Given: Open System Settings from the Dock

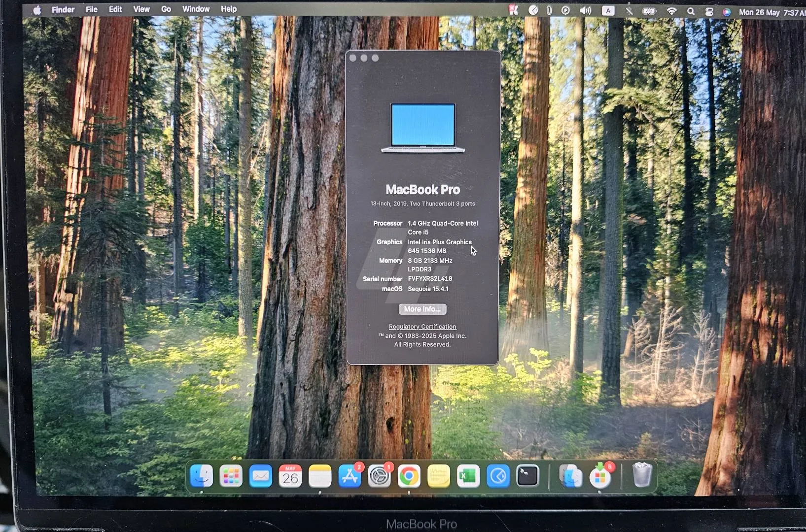Looking at the screenshot, I should pos(380,476).
